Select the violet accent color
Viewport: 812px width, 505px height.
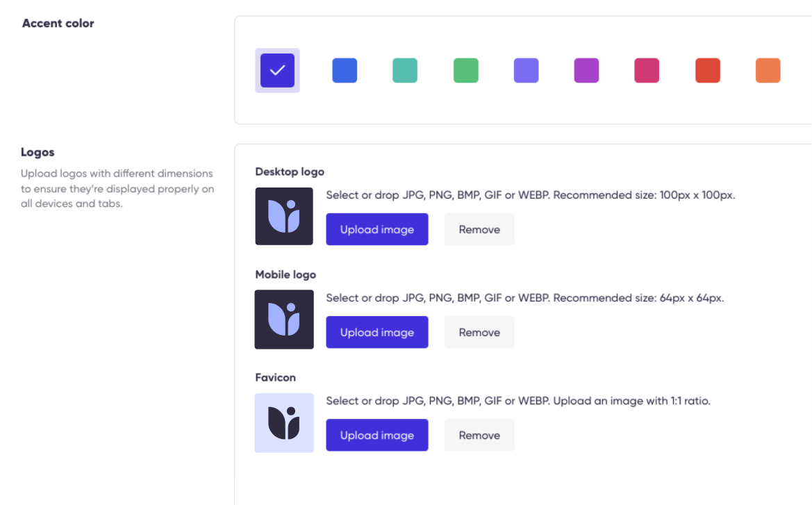tap(586, 69)
